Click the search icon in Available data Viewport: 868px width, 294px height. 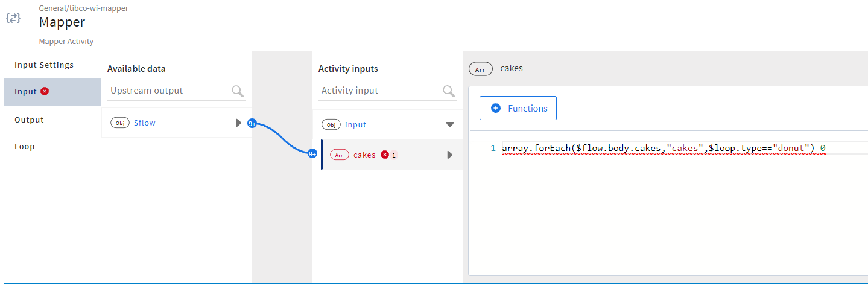point(238,91)
